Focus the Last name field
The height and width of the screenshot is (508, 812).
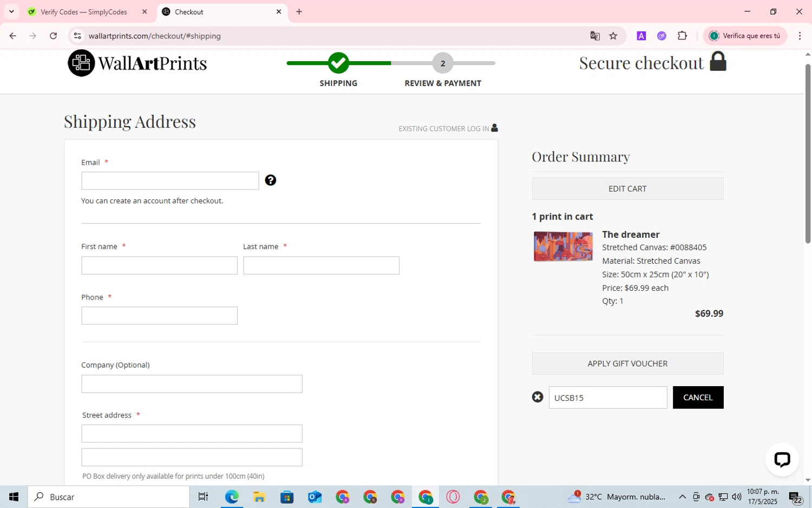click(321, 265)
